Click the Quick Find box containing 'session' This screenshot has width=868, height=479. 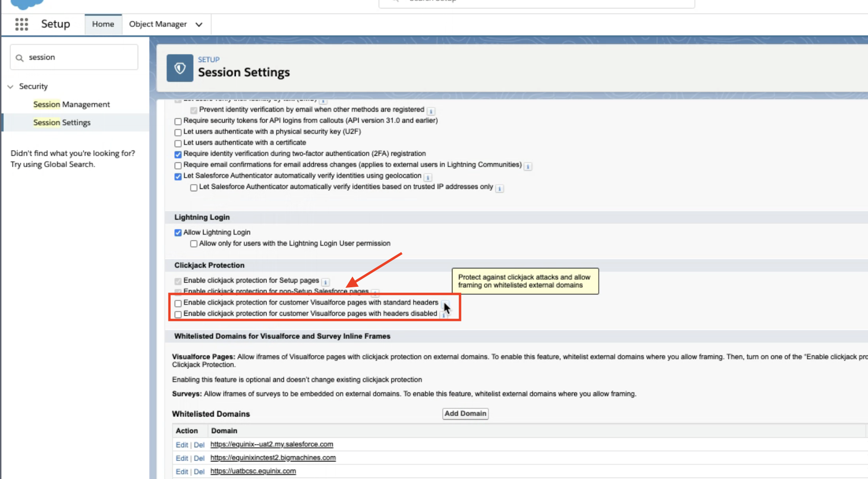click(74, 57)
